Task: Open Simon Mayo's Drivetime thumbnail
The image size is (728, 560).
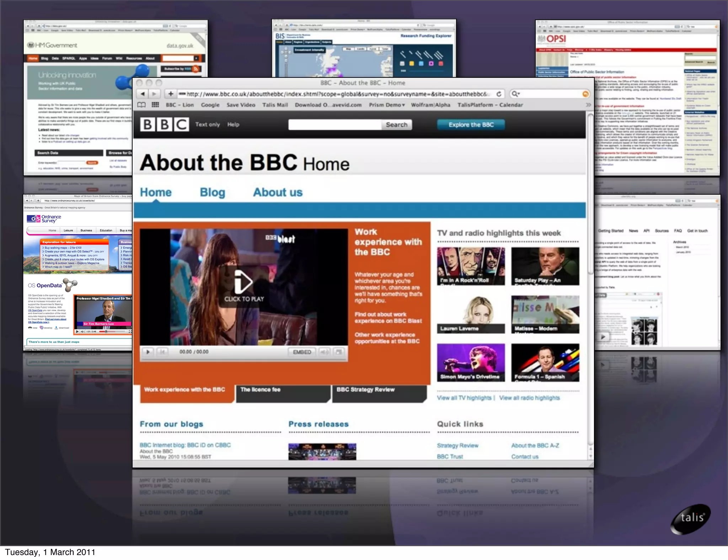Action: [471, 362]
